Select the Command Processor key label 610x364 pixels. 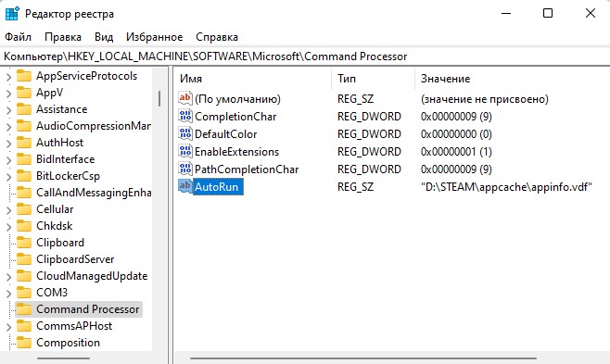pos(87,309)
